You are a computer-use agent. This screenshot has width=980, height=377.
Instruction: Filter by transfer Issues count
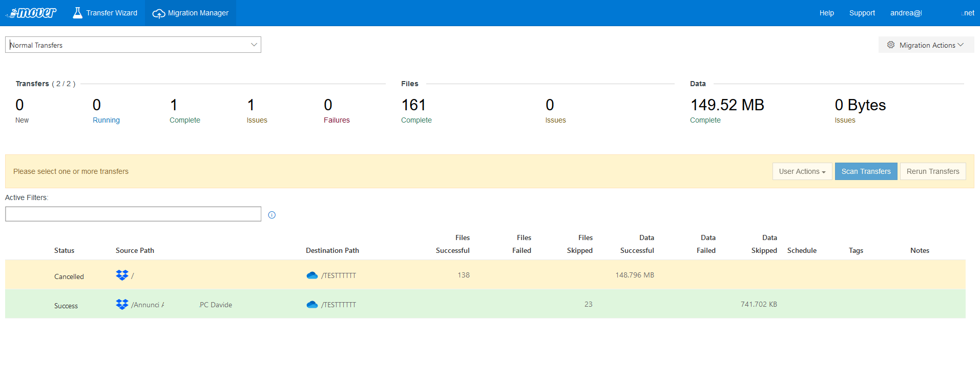pos(257,111)
